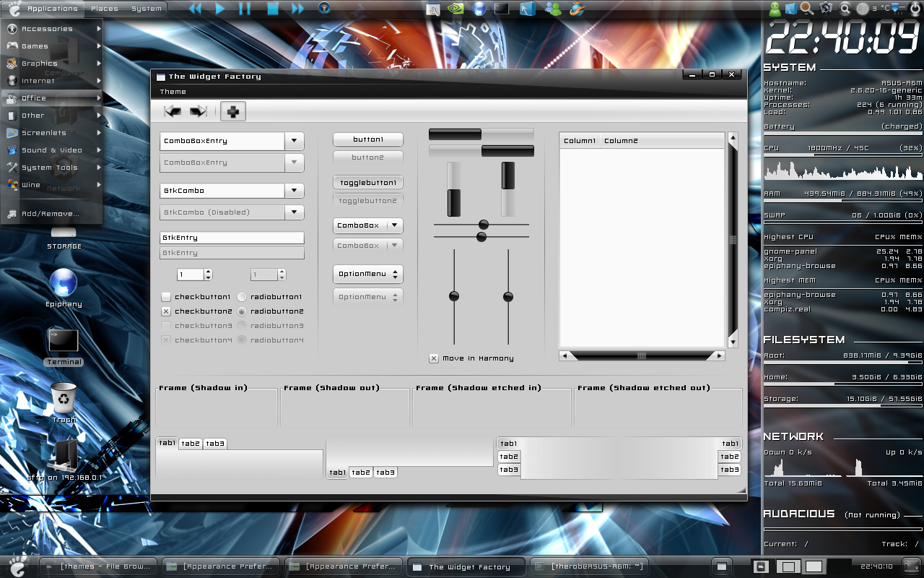Open the blue globe browser launcher
The height and width of the screenshot is (578, 924).
point(479,9)
